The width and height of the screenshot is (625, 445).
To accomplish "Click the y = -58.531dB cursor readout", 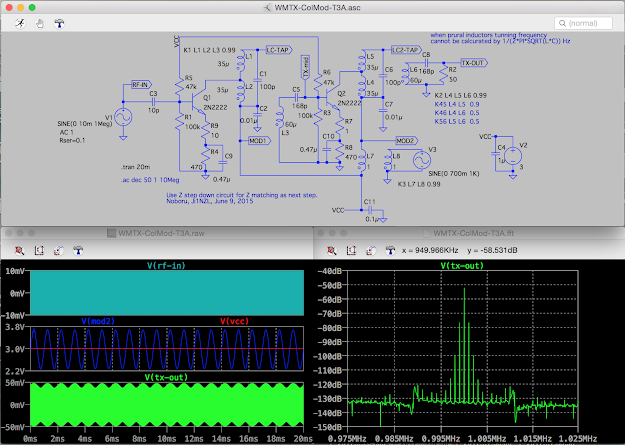I will (492, 250).
